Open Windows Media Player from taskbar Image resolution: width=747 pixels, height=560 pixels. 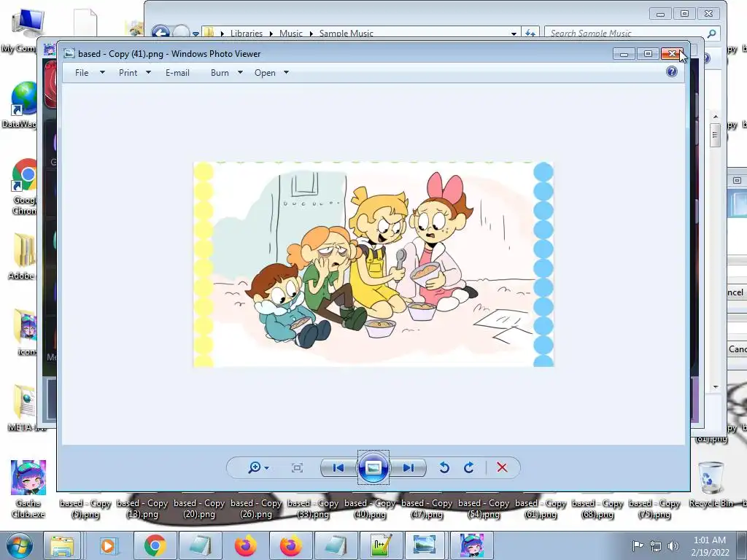(108, 545)
